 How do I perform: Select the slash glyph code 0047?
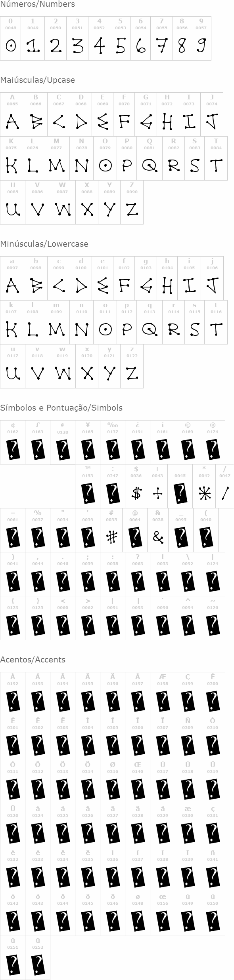point(225,486)
